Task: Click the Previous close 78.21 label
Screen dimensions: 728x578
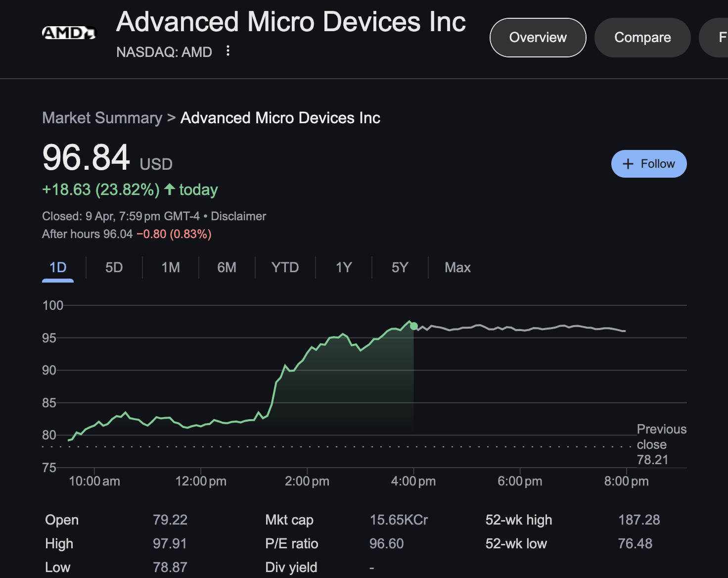Action: 661,444
